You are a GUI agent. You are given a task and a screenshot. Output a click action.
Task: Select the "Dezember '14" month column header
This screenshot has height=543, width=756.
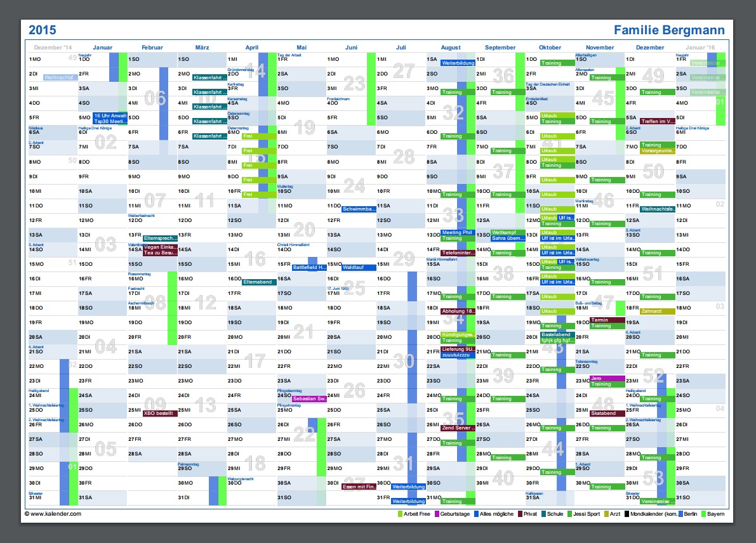pyautogui.click(x=53, y=47)
